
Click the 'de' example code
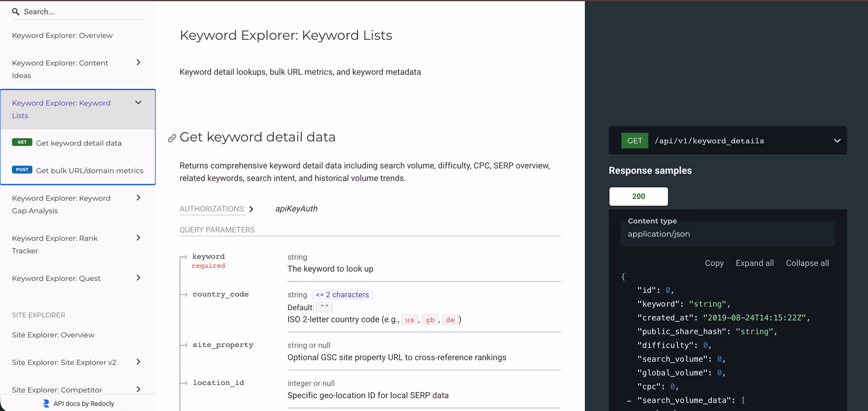click(450, 320)
